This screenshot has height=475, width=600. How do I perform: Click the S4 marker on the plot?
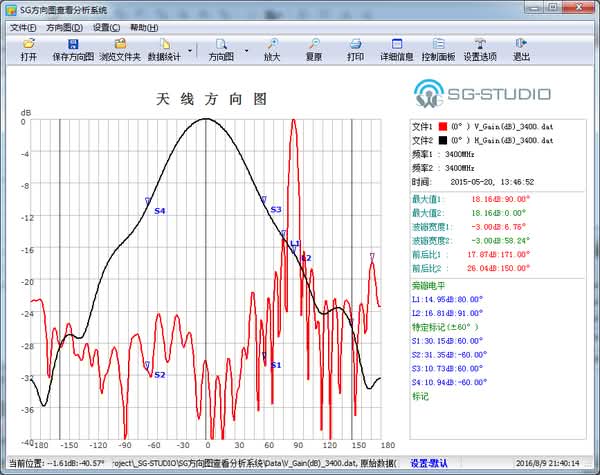click(x=148, y=203)
